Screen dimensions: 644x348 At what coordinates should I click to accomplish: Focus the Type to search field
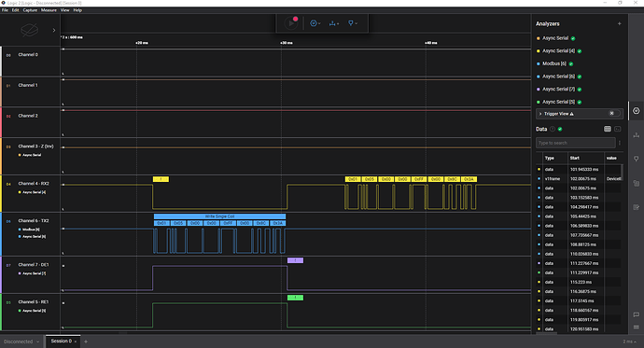(576, 143)
